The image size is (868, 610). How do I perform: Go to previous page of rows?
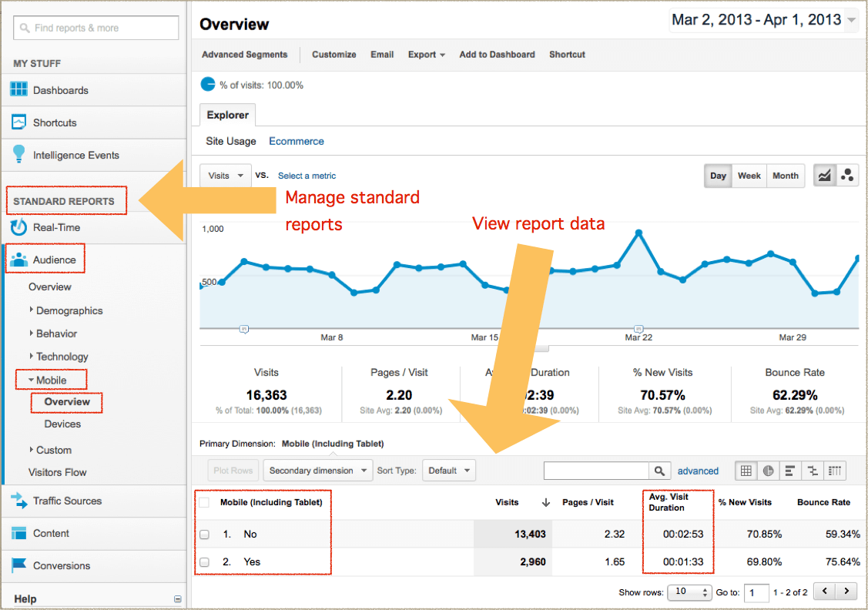point(824,592)
